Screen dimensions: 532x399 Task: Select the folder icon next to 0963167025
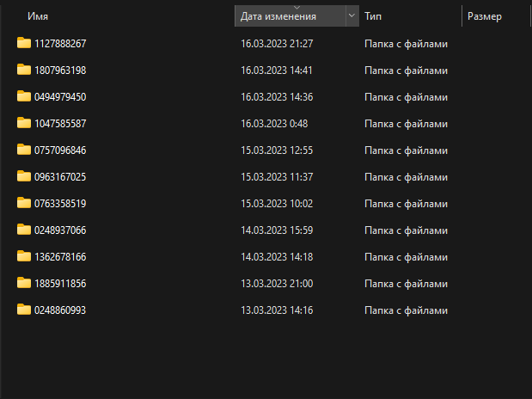coord(24,176)
